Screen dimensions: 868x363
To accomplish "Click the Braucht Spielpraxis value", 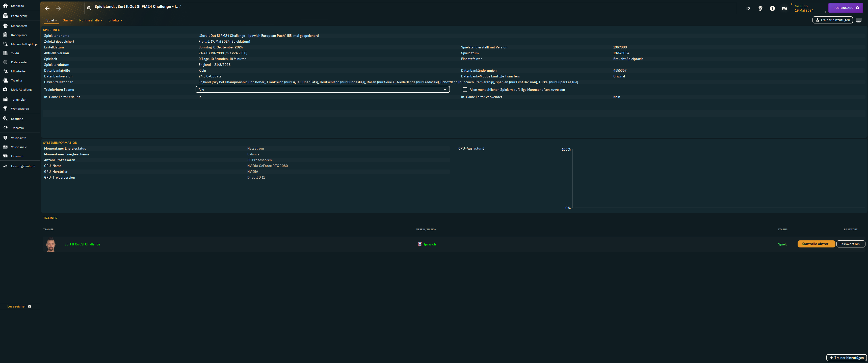I will (628, 59).
